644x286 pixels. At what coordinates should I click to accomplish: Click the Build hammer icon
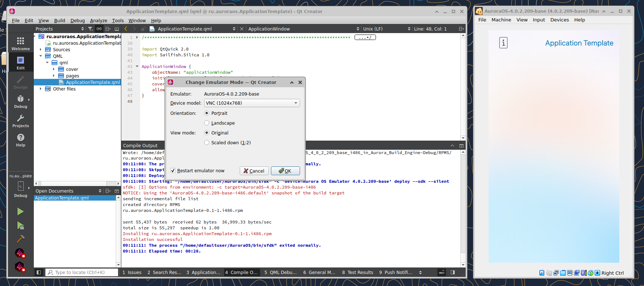[20, 239]
